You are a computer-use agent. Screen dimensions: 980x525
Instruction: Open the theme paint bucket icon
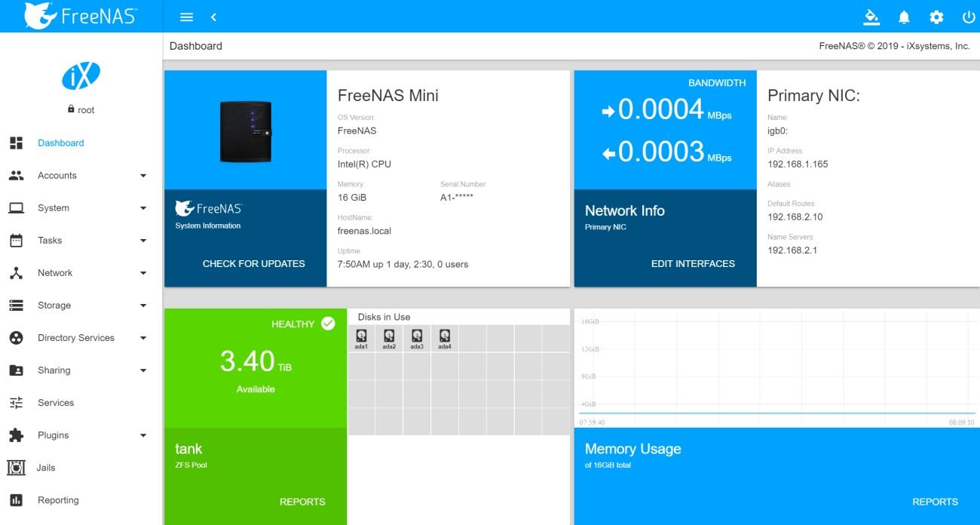point(871,17)
